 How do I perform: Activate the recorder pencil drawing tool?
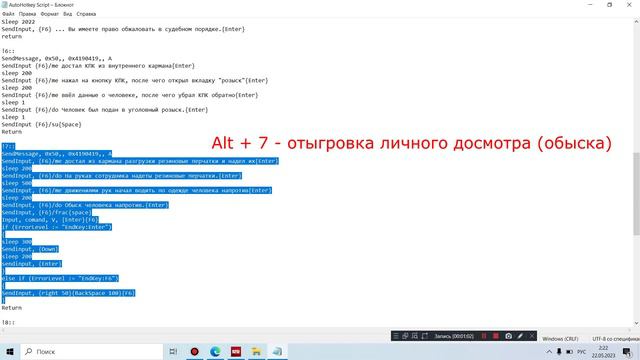click(520, 336)
